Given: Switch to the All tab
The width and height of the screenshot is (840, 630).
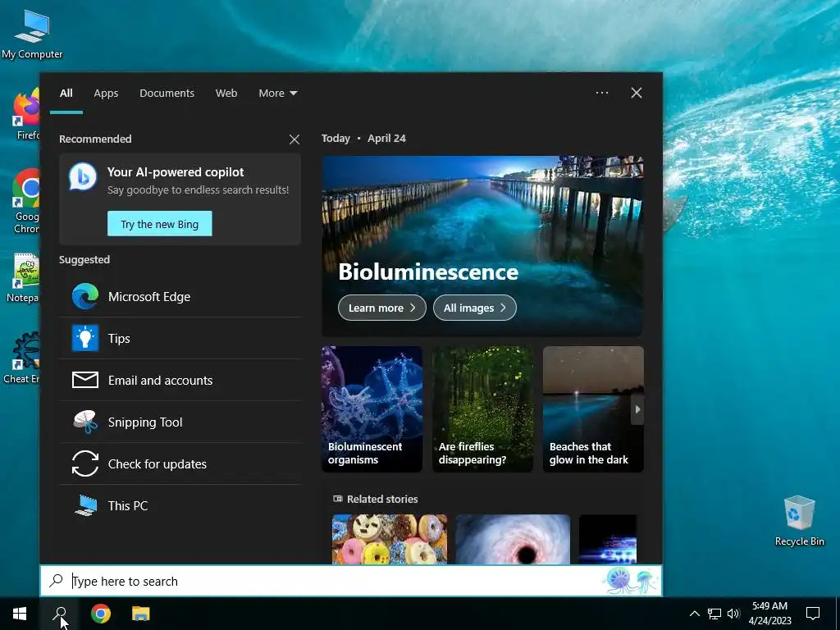Looking at the screenshot, I should pyautogui.click(x=66, y=93).
